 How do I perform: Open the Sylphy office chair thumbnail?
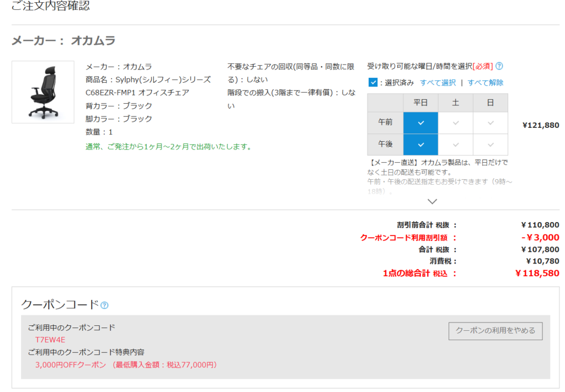click(x=43, y=92)
